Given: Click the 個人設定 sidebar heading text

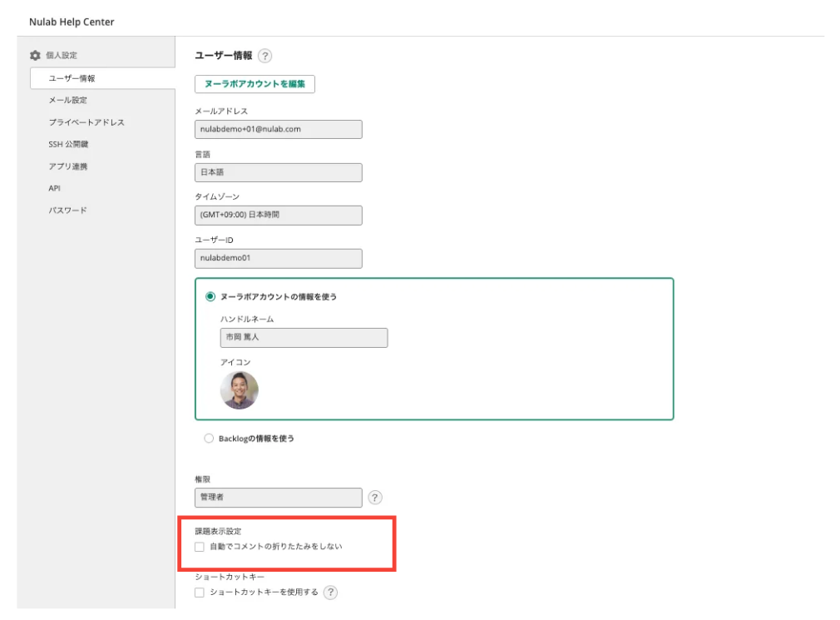Looking at the screenshot, I should [61, 55].
